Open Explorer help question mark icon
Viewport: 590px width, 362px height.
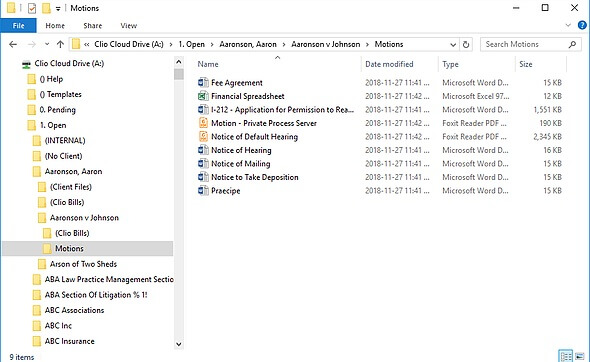(582, 25)
